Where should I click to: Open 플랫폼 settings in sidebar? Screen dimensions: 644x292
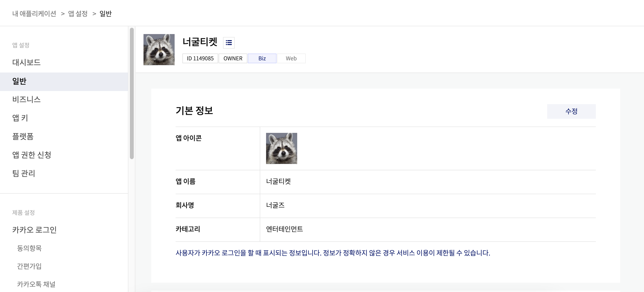point(23,136)
